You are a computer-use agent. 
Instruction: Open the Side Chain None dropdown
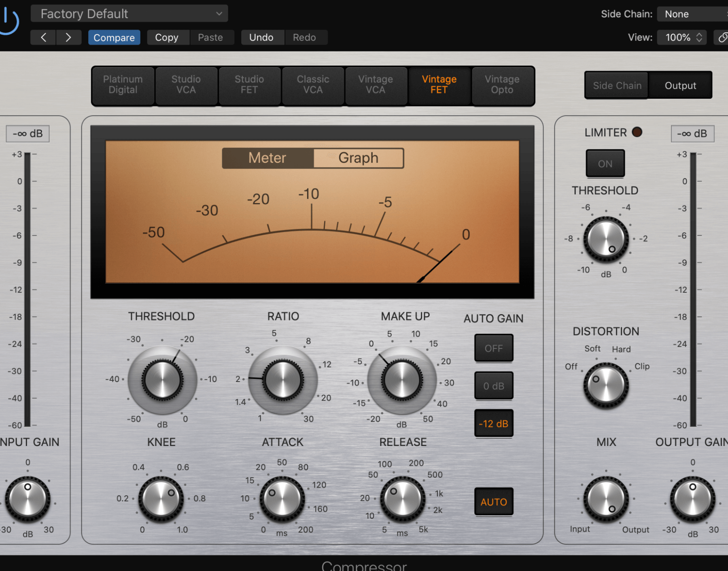692,14
